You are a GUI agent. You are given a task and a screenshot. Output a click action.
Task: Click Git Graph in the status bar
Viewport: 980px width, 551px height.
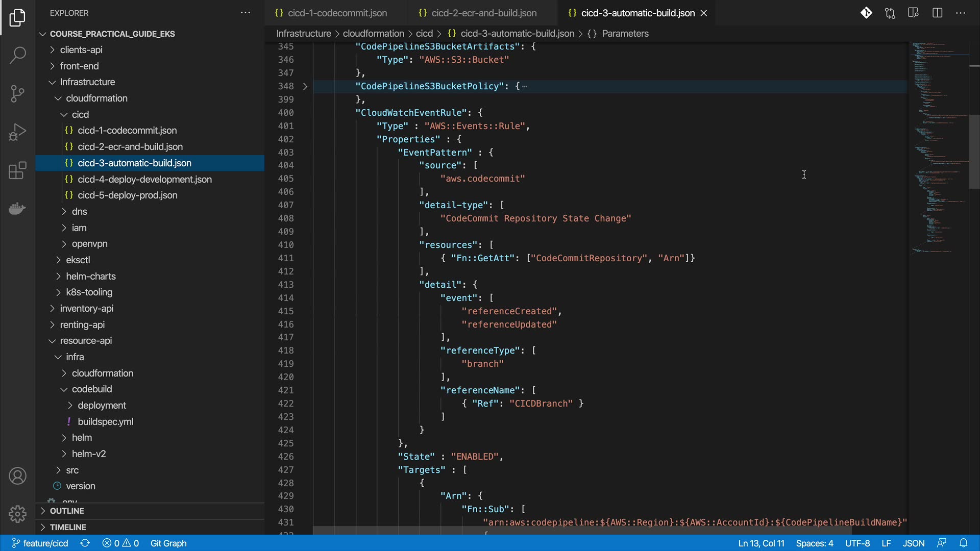[168, 543]
